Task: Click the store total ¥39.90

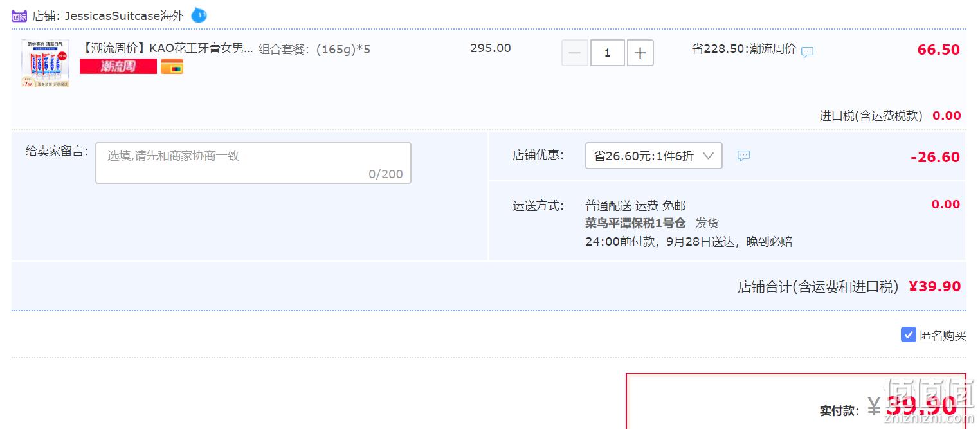Action: click(x=934, y=286)
